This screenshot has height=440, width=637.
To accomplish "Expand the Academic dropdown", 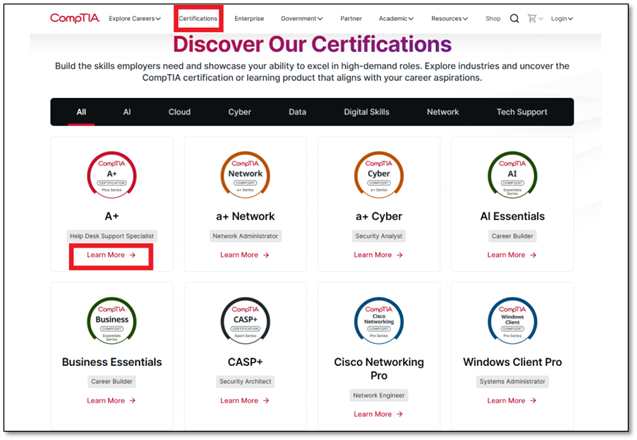I will [396, 19].
